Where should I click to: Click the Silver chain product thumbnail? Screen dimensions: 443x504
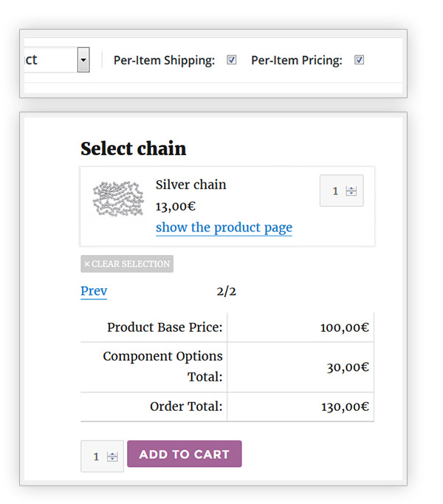tap(117, 200)
